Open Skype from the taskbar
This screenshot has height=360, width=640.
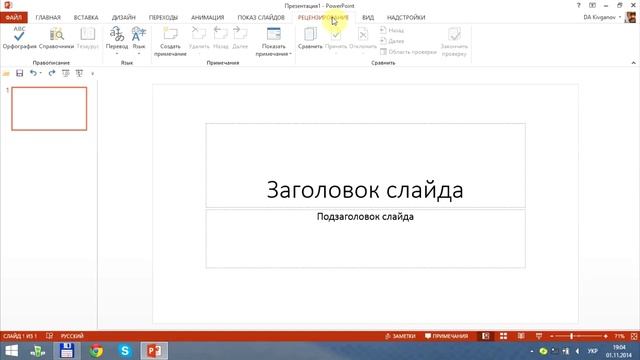[x=125, y=351]
